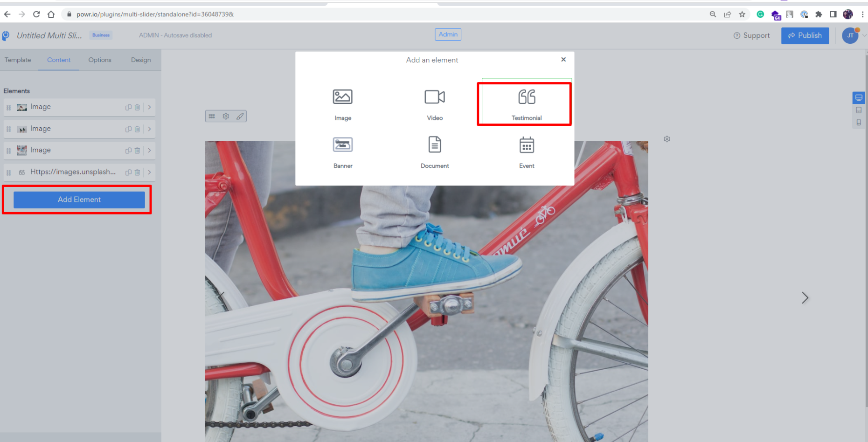Choose the Image element in the modal
868x442 pixels.
tap(342, 104)
